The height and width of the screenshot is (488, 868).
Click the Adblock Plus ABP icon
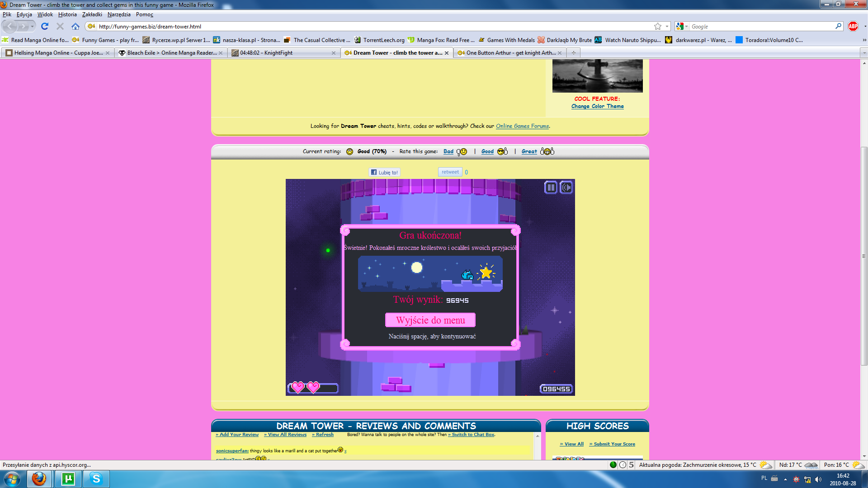point(853,26)
